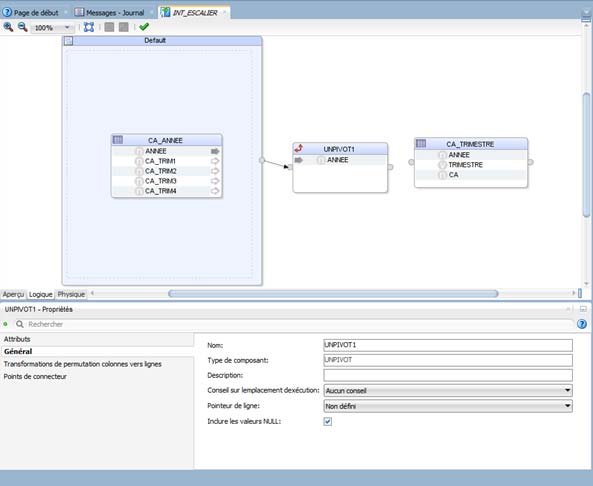Select Transformations de permutation colonnes vers lignes
This screenshot has width=593, height=486.
(x=82, y=364)
